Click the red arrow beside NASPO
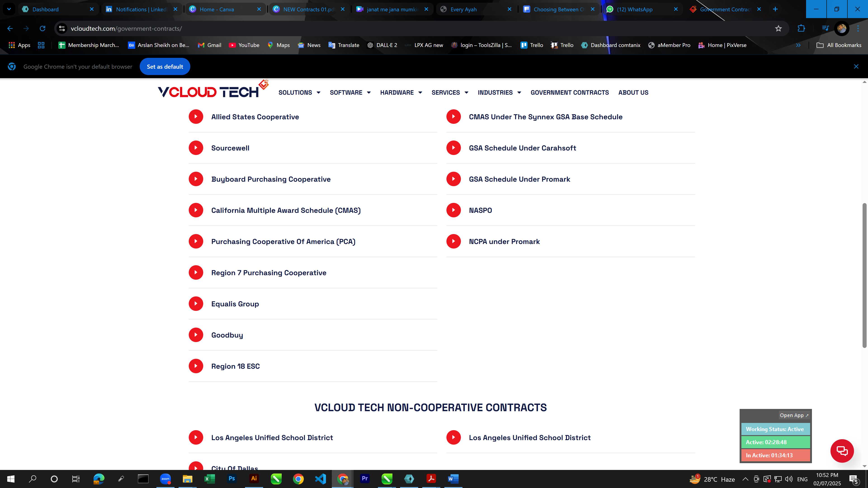This screenshot has height=488, width=868. tap(453, 210)
